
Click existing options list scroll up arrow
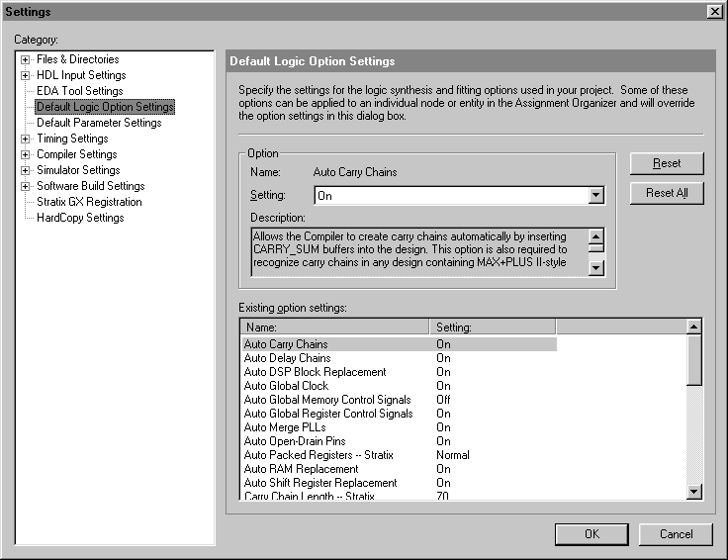tap(693, 327)
